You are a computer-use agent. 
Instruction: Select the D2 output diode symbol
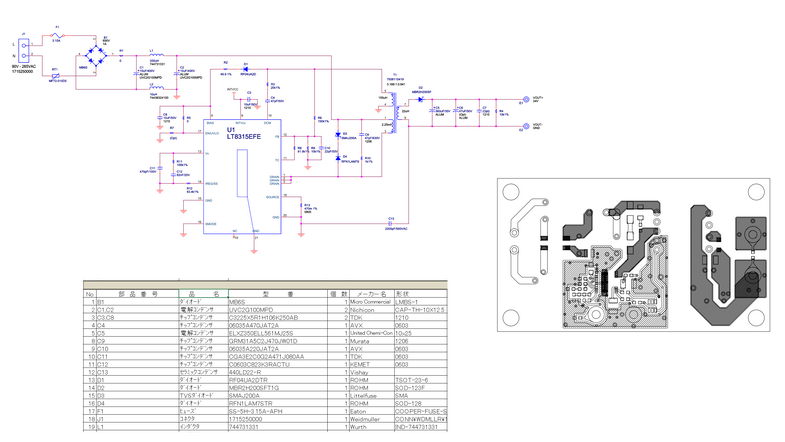421,99
